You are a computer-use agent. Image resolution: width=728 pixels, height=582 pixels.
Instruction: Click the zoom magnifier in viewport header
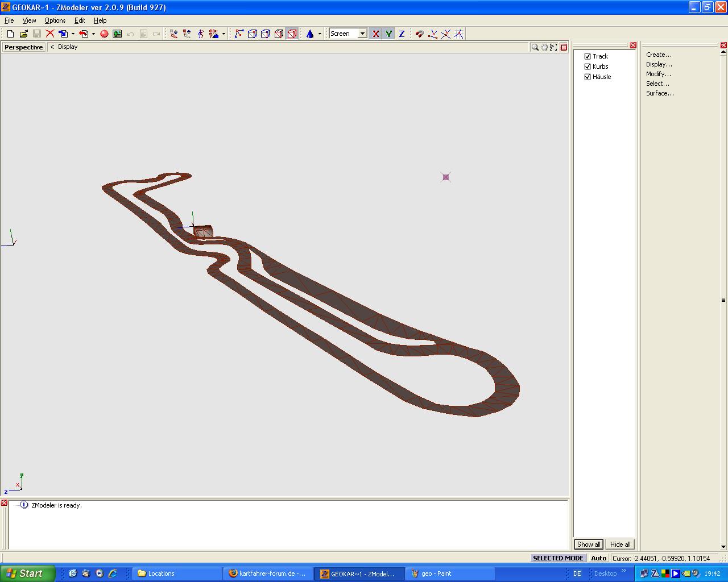click(535, 47)
